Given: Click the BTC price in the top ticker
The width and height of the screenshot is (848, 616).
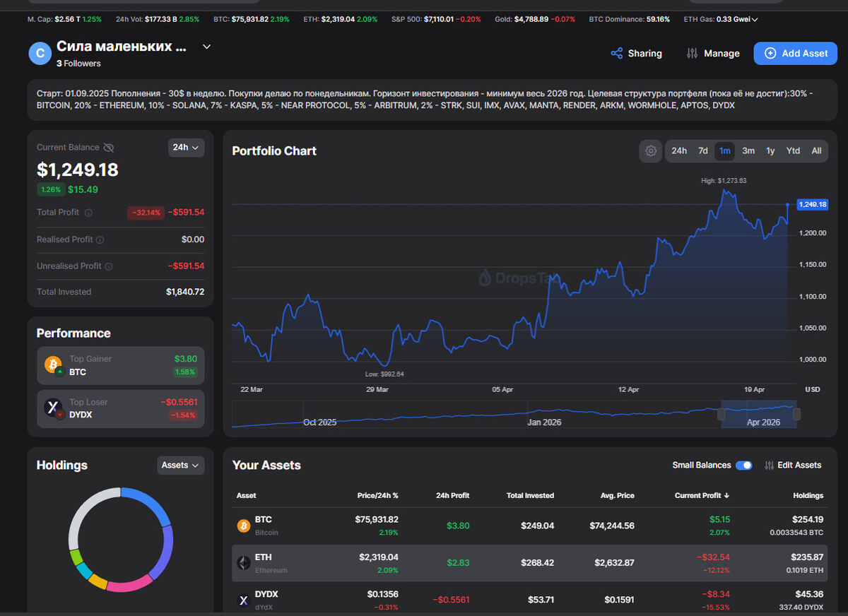Looking at the screenshot, I should [x=250, y=19].
